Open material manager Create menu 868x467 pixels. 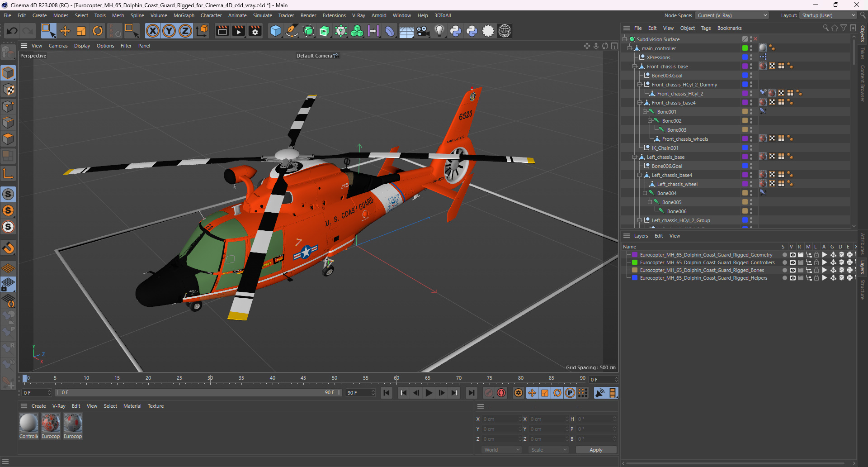click(38, 406)
